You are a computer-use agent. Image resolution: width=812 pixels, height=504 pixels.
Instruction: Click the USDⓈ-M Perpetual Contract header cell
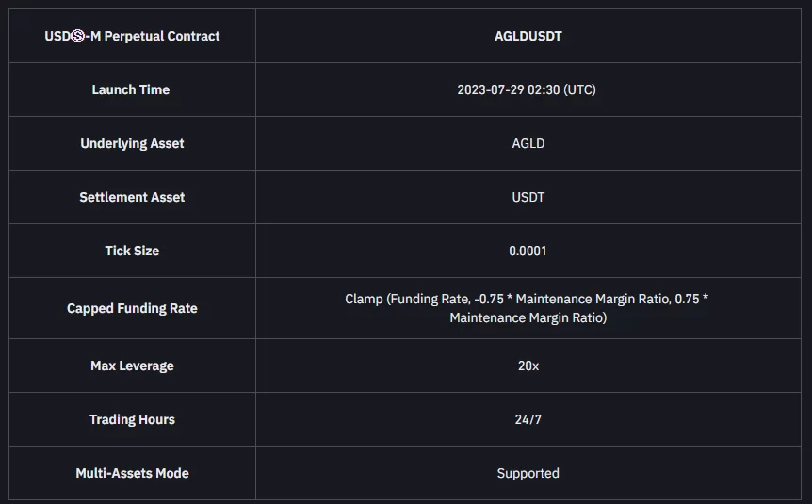click(132, 36)
